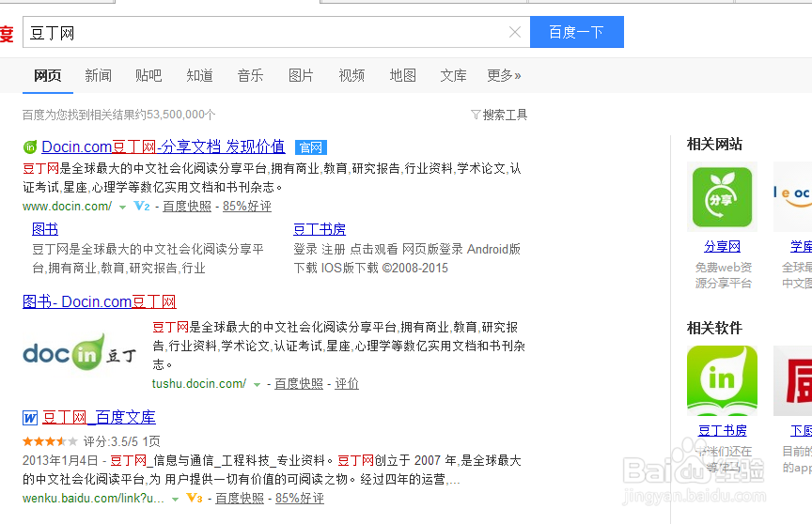Viewport: 812px width, 524px height.
Task: Click the 相关网站 heading
Action: click(x=714, y=145)
